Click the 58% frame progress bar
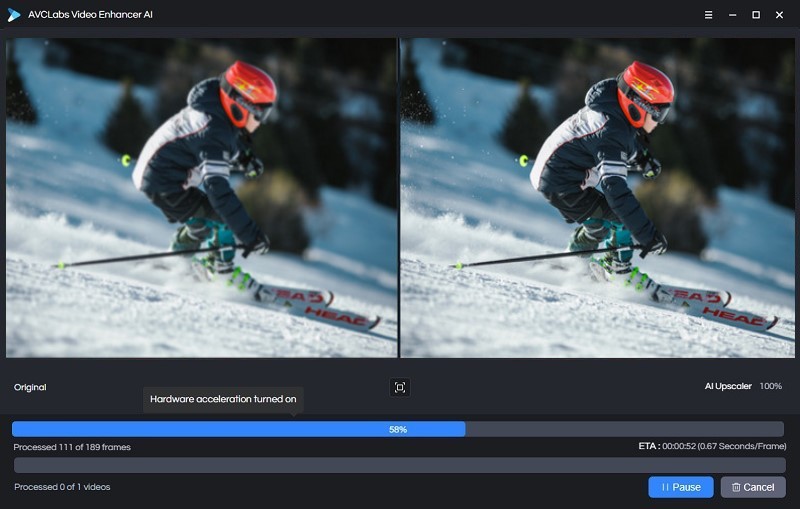This screenshot has width=800, height=509. [x=398, y=429]
